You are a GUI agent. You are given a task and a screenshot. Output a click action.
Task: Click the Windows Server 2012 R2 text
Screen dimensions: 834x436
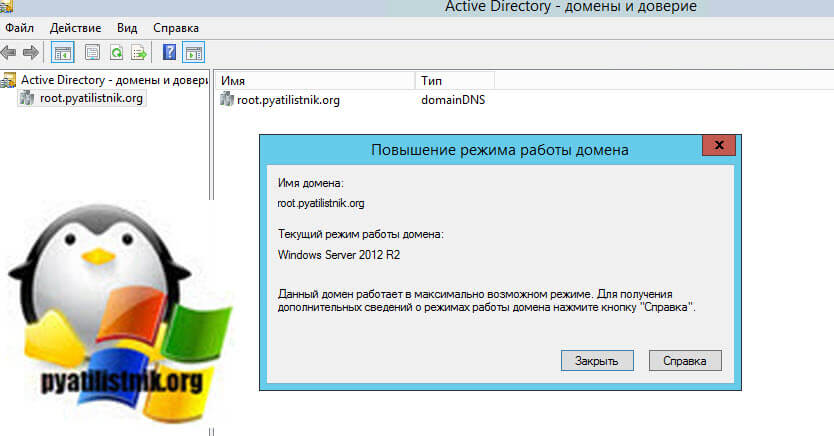(x=339, y=255)
